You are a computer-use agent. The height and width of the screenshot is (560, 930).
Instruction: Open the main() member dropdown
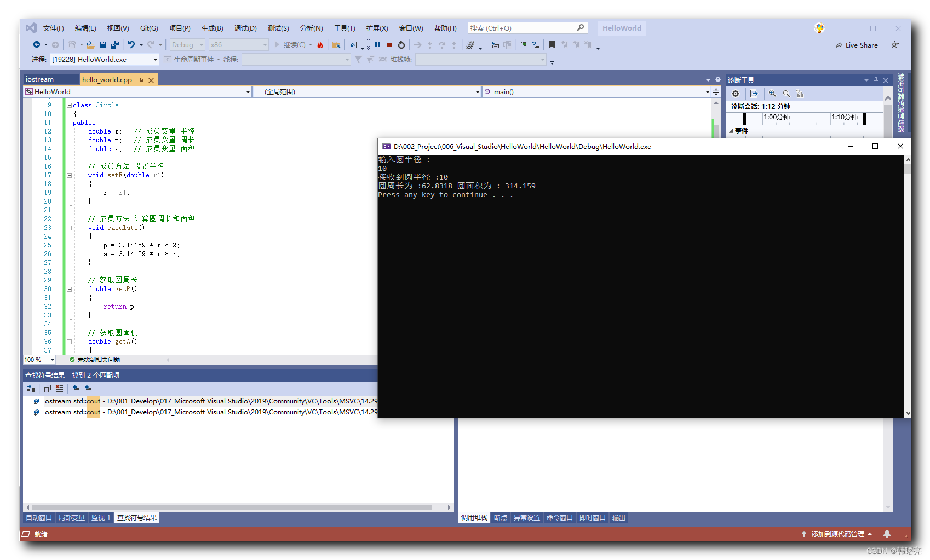tap(596, 92)
